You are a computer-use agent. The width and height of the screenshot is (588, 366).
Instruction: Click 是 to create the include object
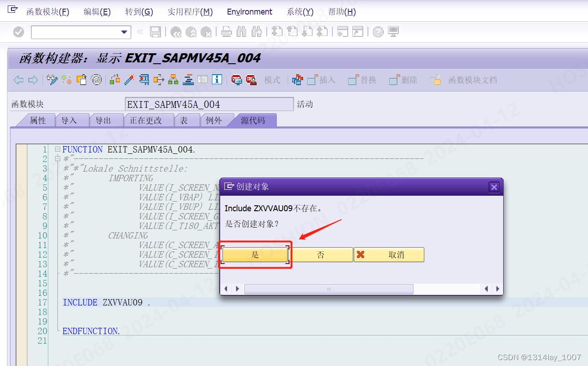[255, 255]
